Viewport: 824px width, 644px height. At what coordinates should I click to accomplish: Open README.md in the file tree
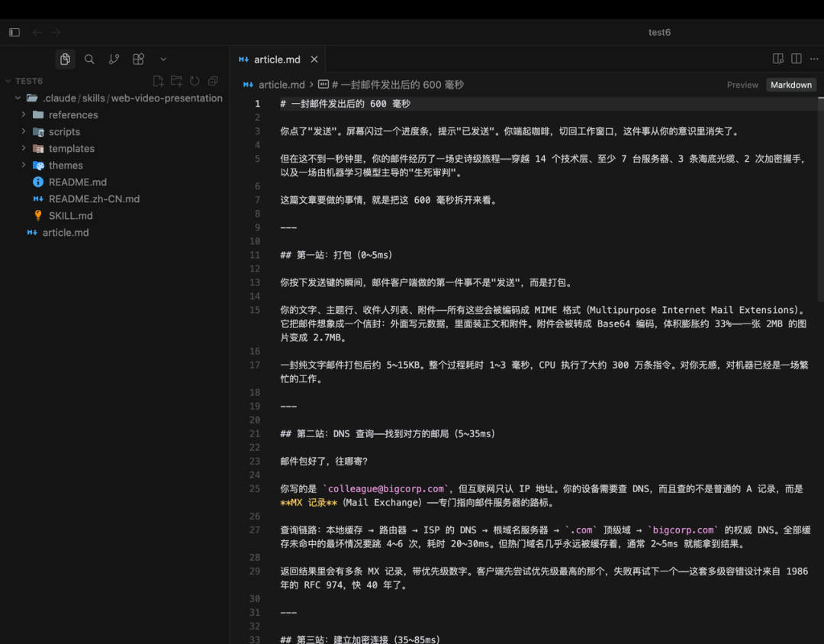pyautogui.click(x=77, y=182)
